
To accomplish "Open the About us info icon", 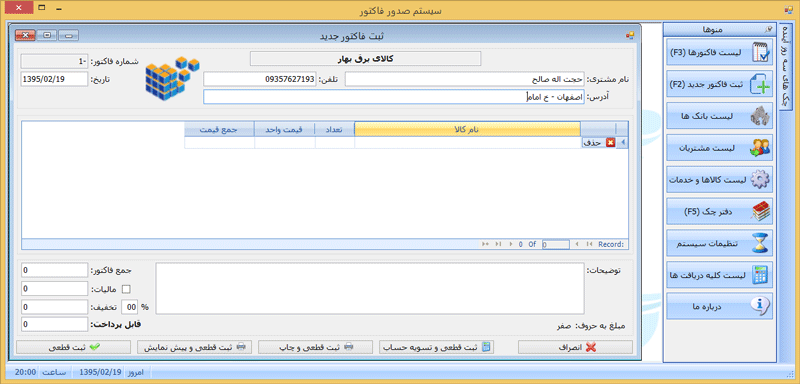I will 760,306.
